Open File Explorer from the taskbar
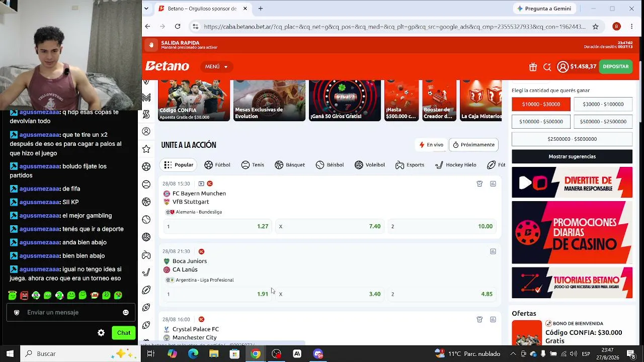 (214, 354)
